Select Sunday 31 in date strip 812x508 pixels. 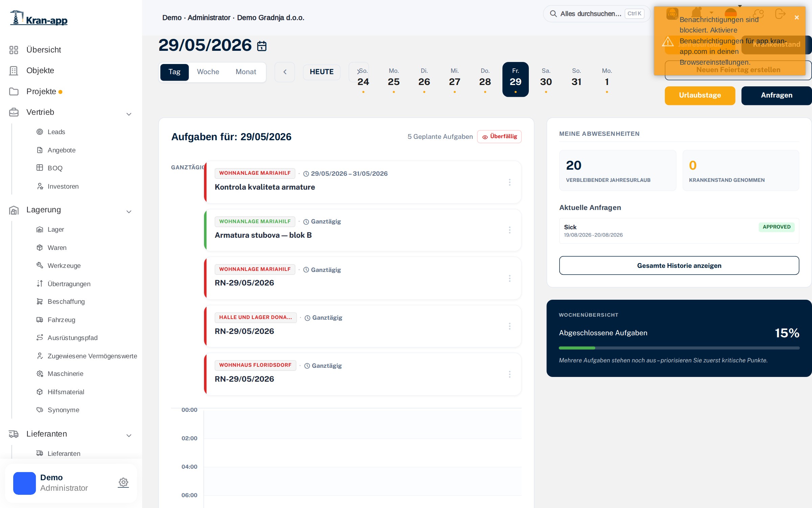click(x=577, y=80)
